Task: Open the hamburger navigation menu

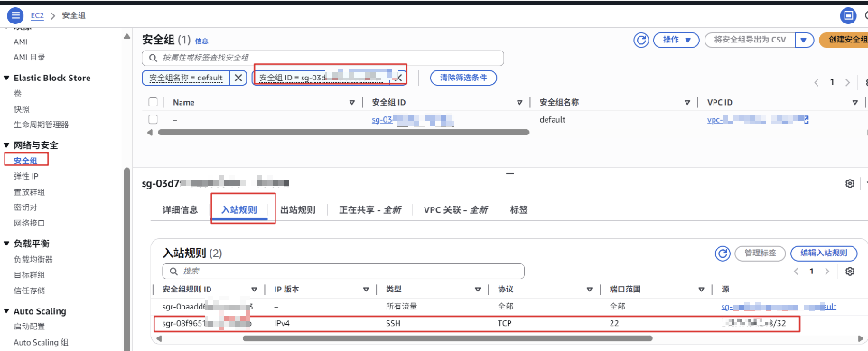Action: point(15,15)
